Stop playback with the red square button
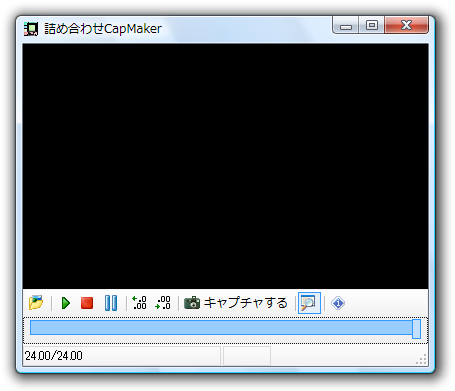 (x=87, y=303)
